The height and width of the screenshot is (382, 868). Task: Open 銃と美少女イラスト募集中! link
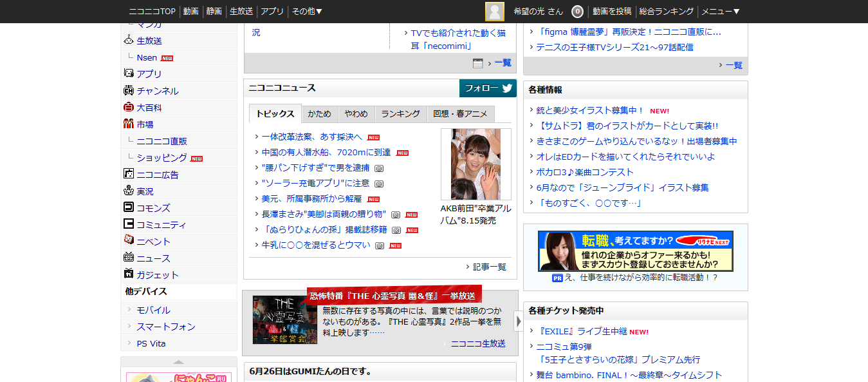point(591,110)
